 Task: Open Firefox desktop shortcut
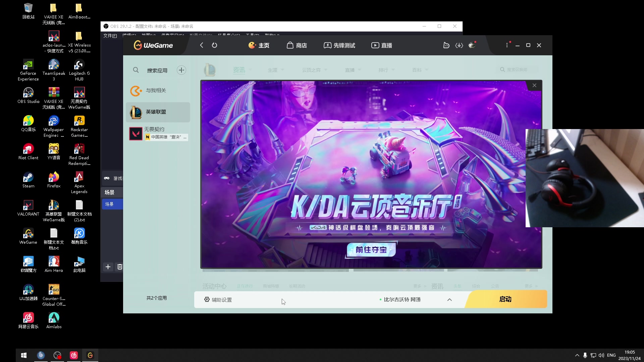tap(54, 180)
